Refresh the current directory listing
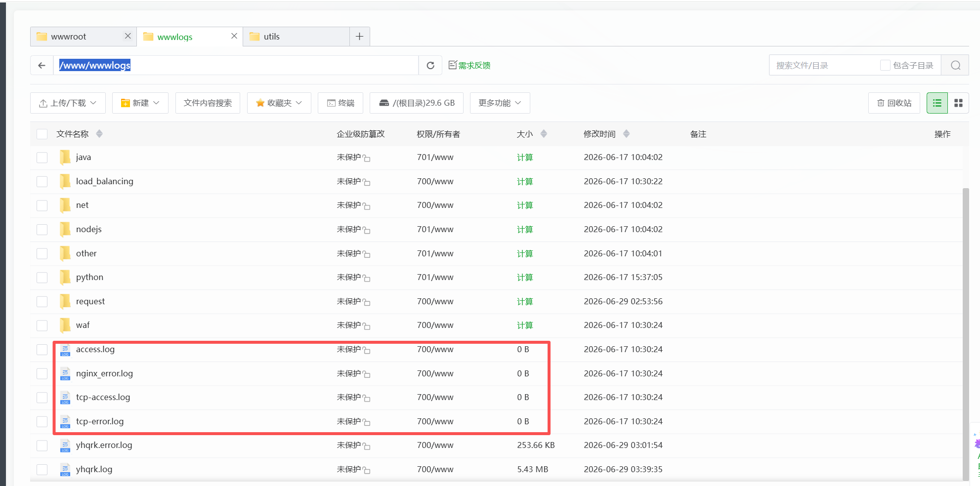 pyautogui.click(x=430, y=65)
